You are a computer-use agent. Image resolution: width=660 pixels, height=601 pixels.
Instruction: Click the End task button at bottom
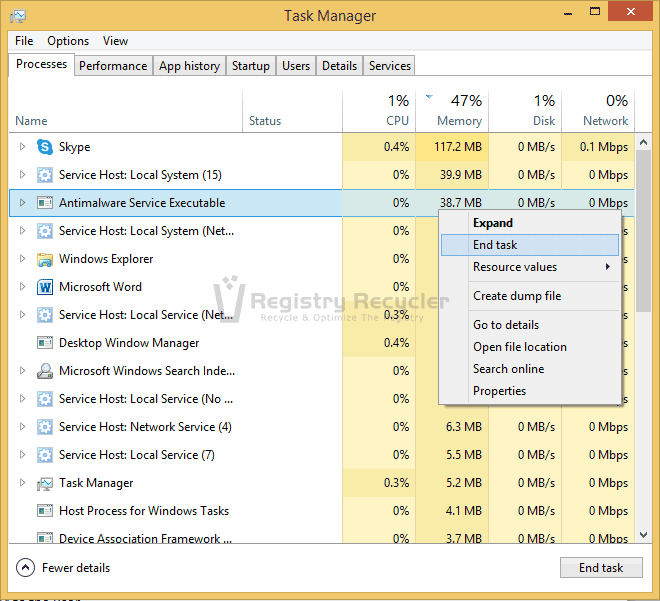(x=601, y=568)
